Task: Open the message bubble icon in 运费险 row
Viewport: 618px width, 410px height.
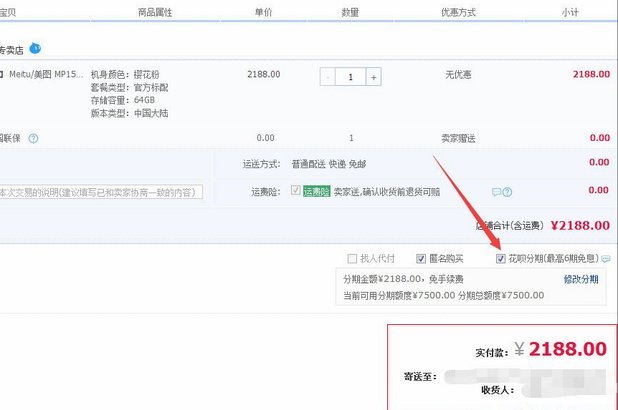Action: [x=497, y=192]
